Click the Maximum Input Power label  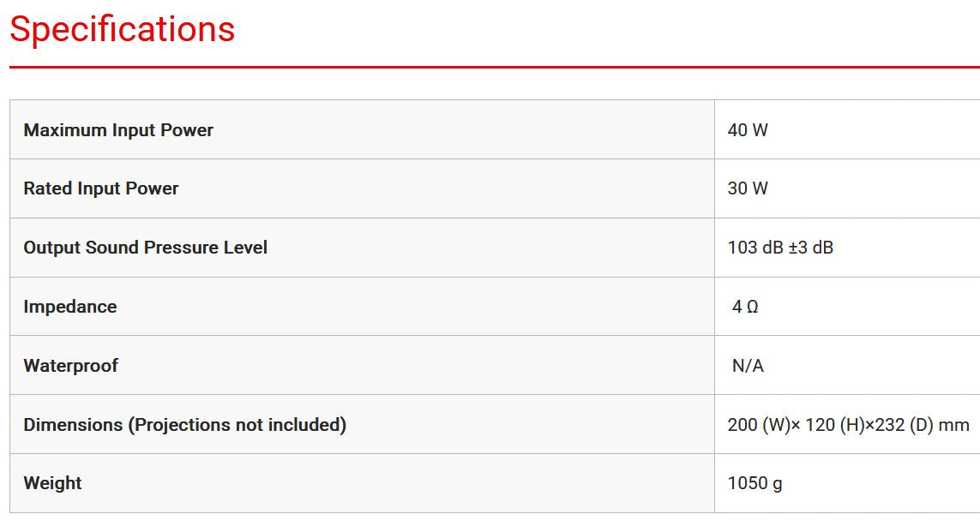pyautogui.click(x=118, y=130)
